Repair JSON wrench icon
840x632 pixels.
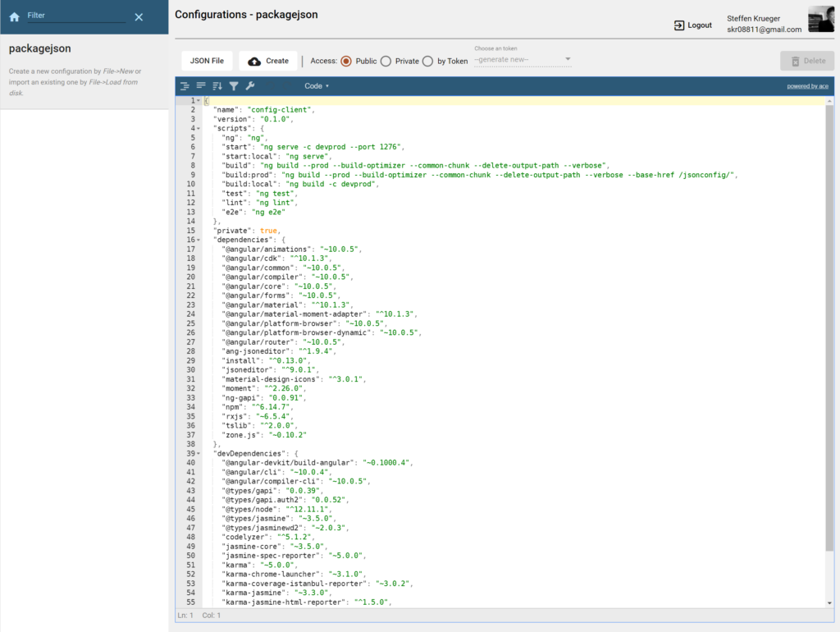[x=249, y=85]
